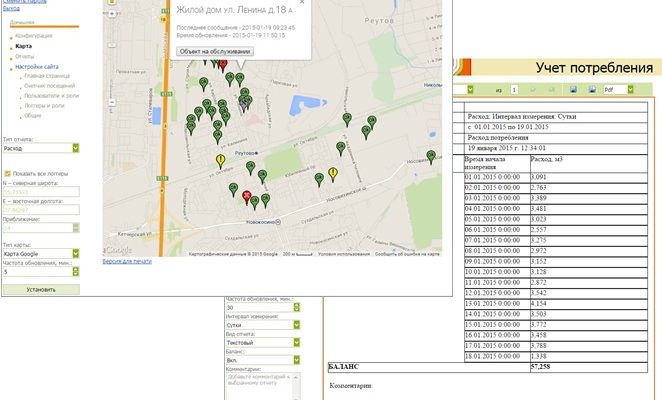Click table cell 01.01.2015 0:00:00
The height and width of the screenshot is (400, 662).
tap(497, 177)
